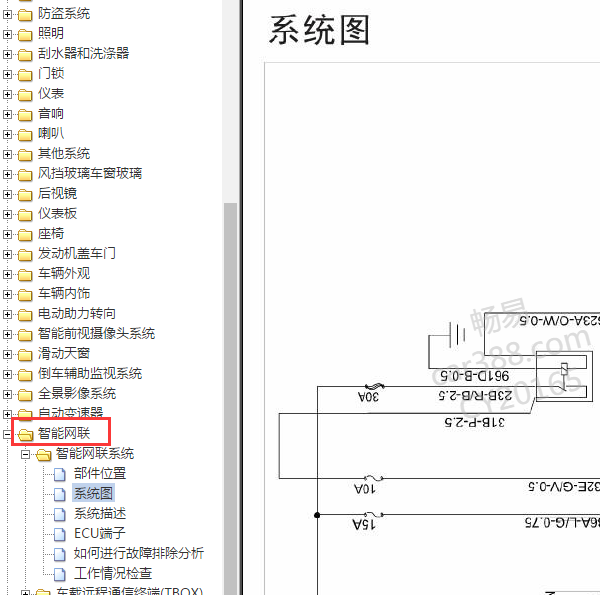Click the 30A fuse in the diagram

374,386
